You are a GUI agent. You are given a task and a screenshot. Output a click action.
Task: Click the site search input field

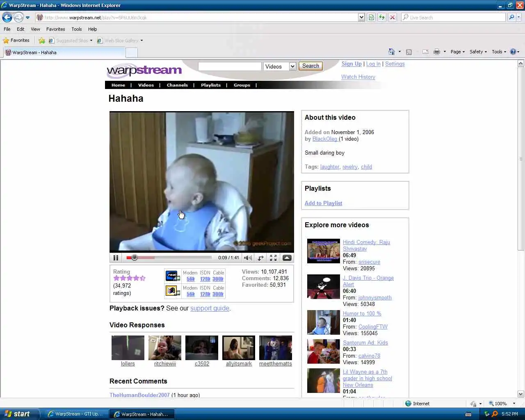[x=230, y=66]
